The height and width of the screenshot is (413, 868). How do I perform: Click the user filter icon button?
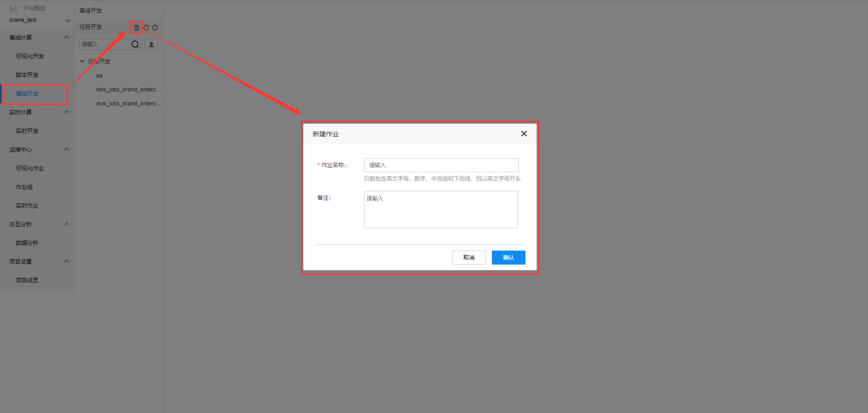[151, 44]
